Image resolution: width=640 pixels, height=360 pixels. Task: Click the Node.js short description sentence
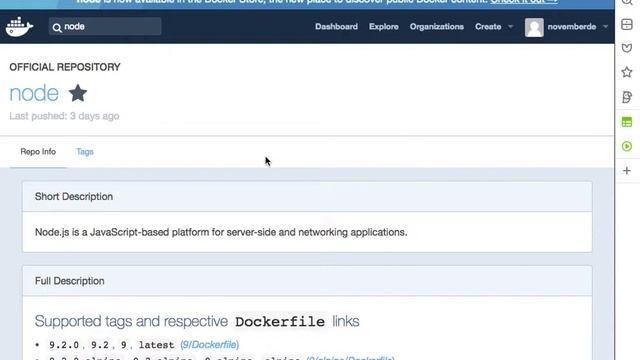221,232
